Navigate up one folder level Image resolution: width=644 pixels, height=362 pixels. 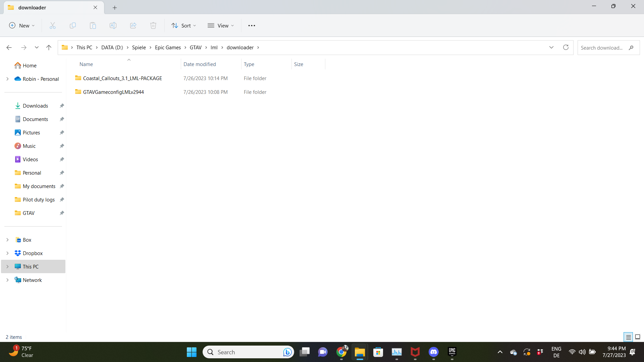(x=49, y=48)
